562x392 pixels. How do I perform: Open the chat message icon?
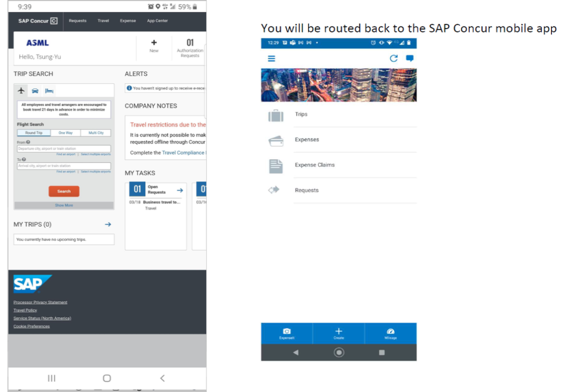410,58
